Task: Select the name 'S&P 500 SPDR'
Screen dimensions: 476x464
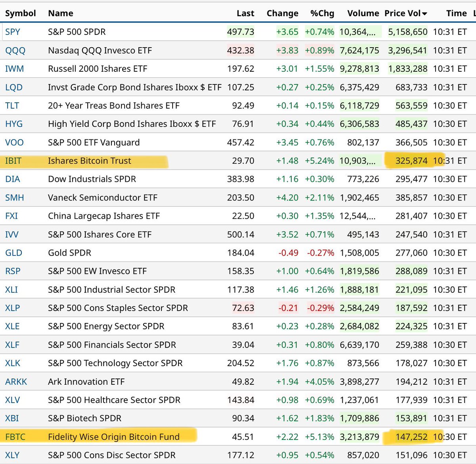Action: 77,32
